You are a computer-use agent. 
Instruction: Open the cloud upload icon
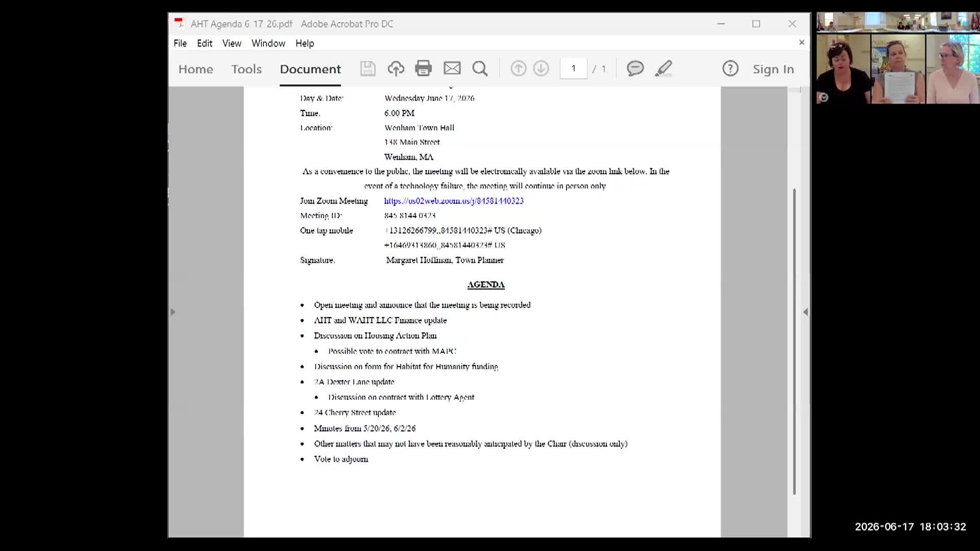coord(396,68)
